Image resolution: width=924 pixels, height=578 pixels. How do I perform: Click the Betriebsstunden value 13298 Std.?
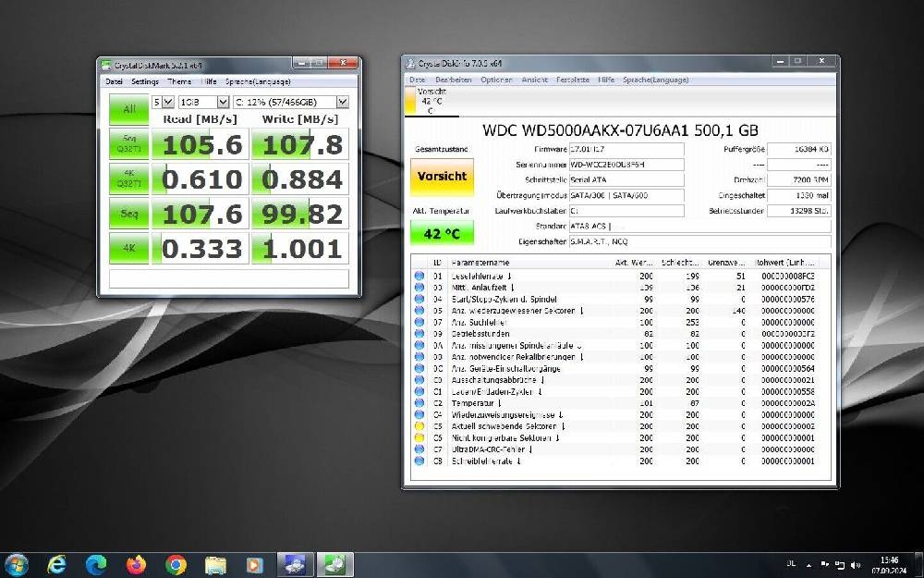point(799,211)
